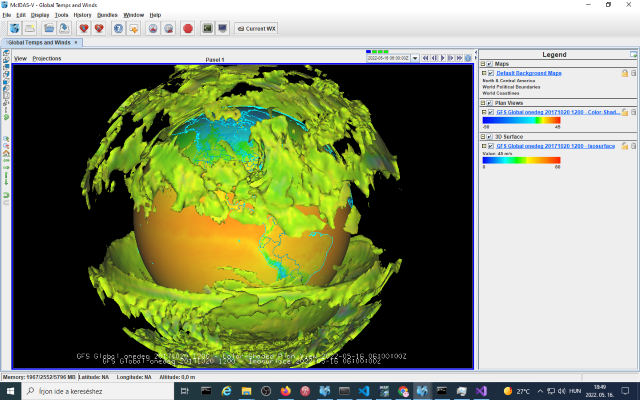Viewport: 640px width, 400px height.
Task: Open help with the blue question mark icon
Action: tap(118, 29)
